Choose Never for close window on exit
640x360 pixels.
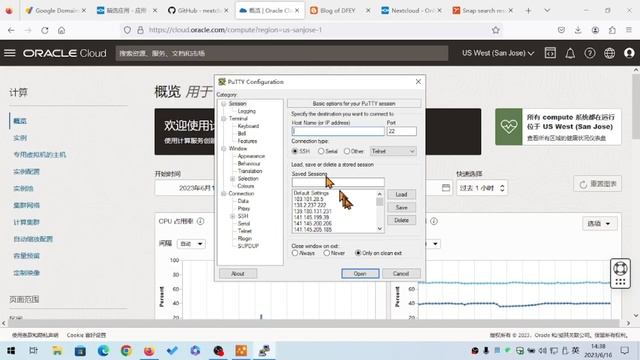pos(327,253)
